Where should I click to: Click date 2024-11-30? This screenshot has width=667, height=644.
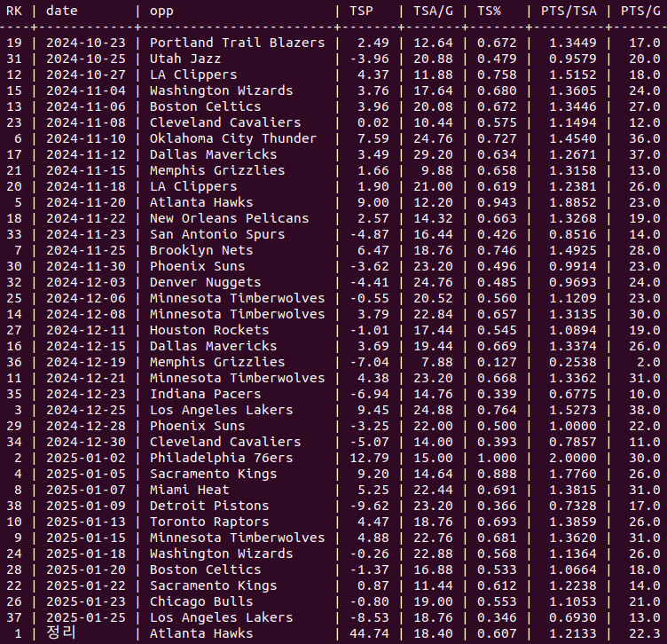coord(86,266)
